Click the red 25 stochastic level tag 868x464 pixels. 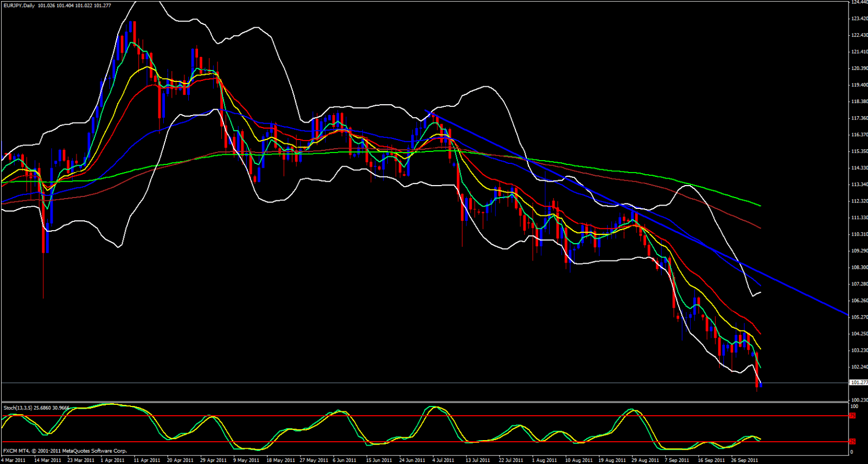[852, 442]
